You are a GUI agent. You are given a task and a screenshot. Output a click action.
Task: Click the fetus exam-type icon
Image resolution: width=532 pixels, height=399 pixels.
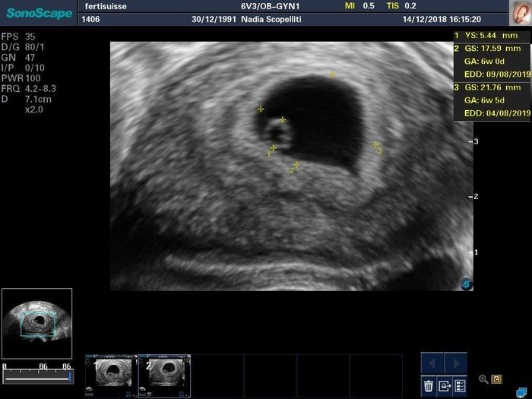coord(519,13)
